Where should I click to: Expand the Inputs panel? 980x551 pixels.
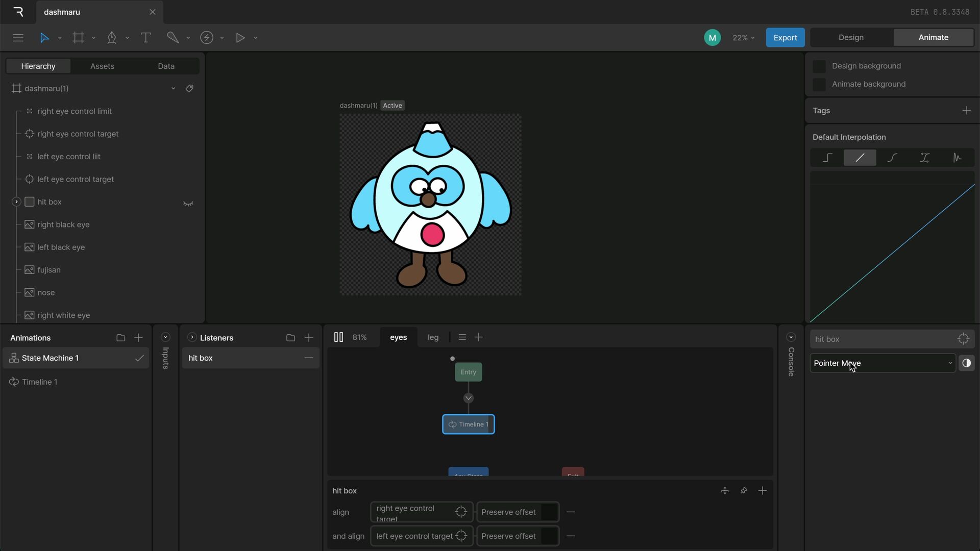[165, 337]
